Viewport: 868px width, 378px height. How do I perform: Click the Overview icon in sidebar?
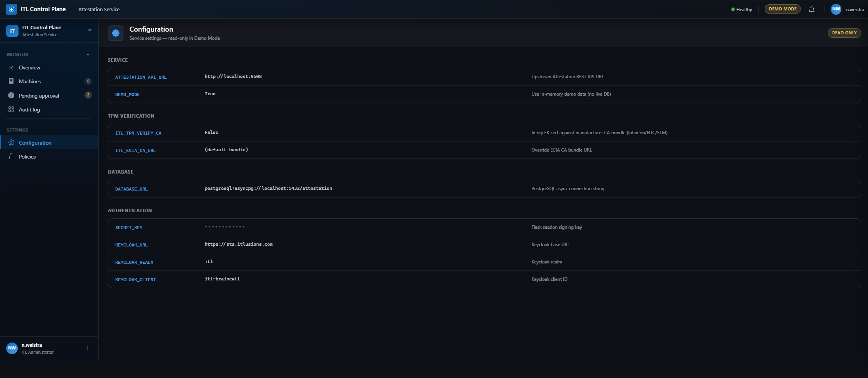pos(11,67)
